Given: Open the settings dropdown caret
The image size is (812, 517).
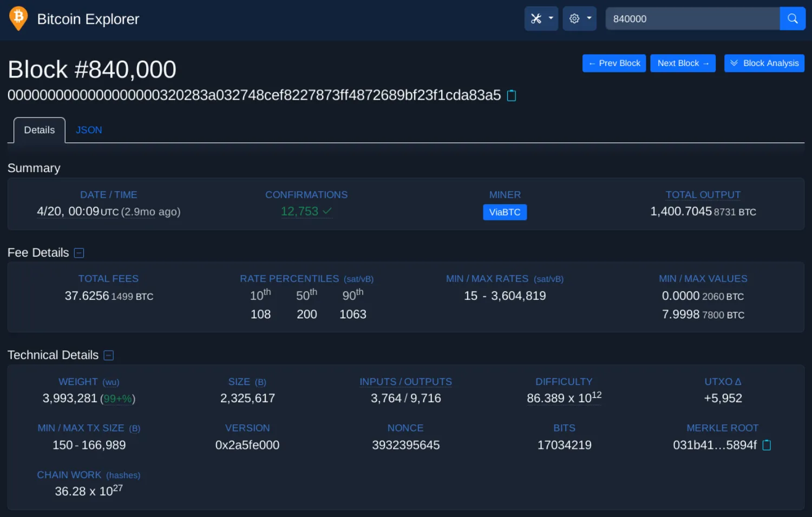Looking at the screenshot, I should coord(589,18).
